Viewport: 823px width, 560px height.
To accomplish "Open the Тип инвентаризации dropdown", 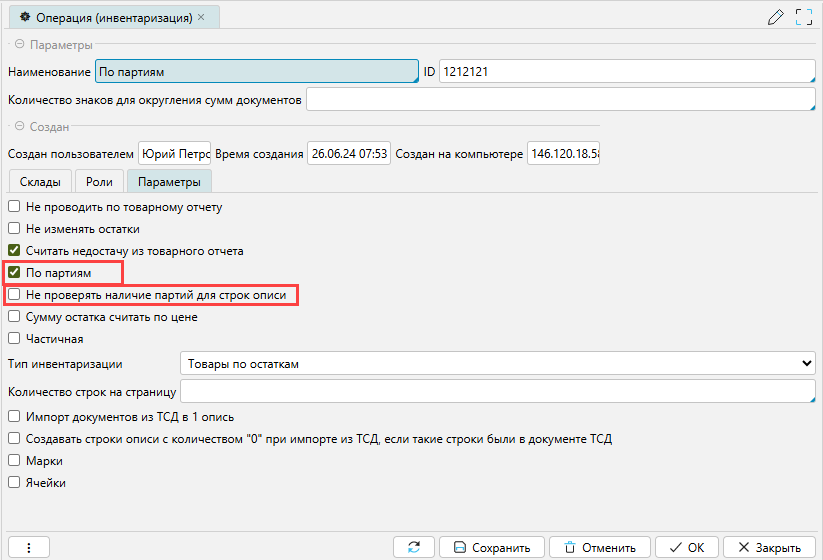I will (x=497, y=363).
